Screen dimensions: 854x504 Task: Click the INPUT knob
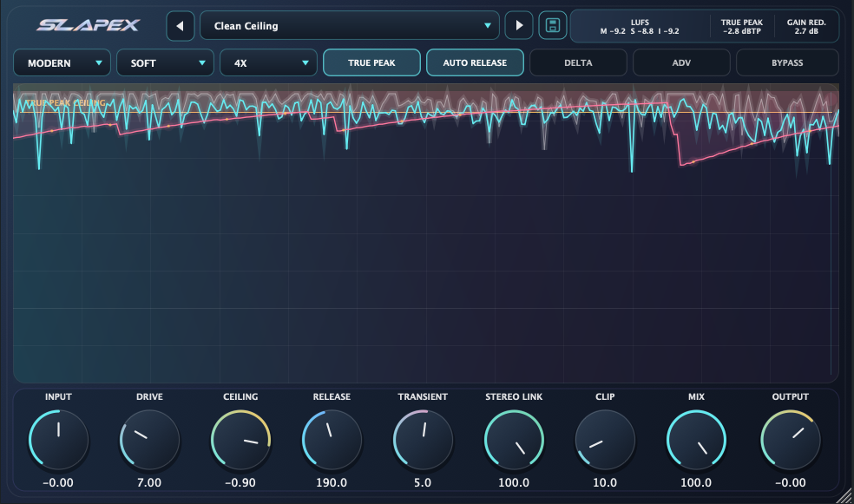tap(58, 440)
